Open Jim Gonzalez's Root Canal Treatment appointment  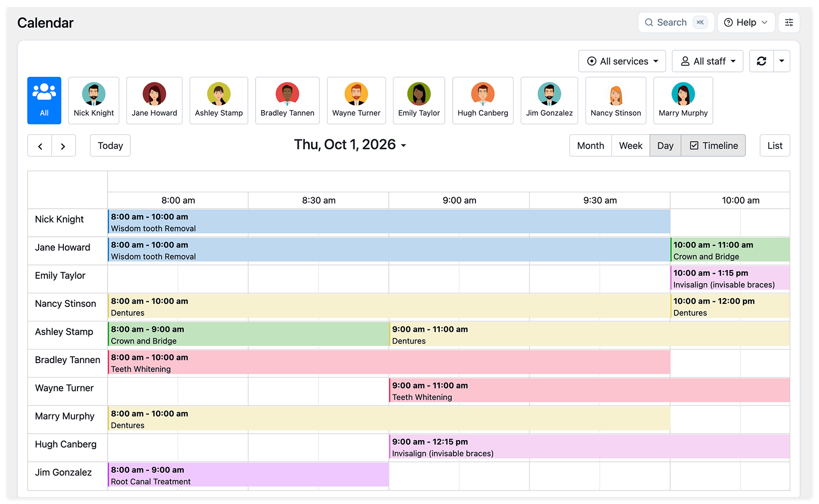click(248, 475)
